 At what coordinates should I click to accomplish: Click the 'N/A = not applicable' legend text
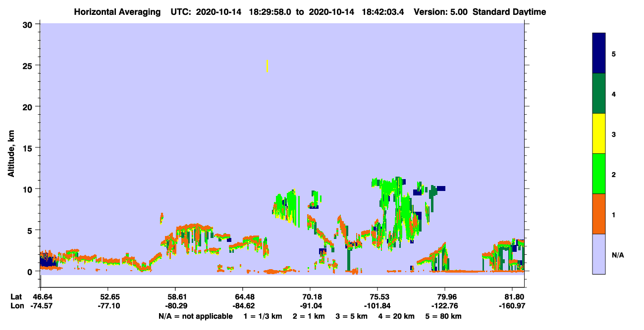pos(195,316)
